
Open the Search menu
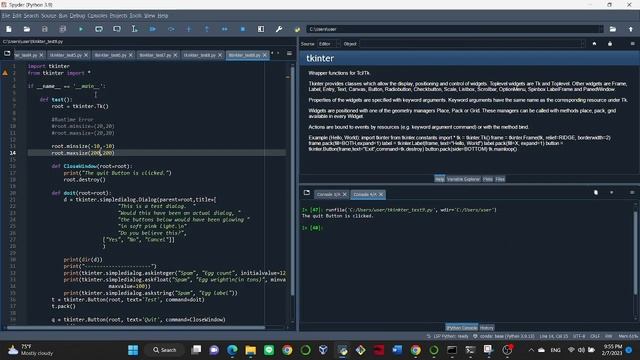[31, 16]
